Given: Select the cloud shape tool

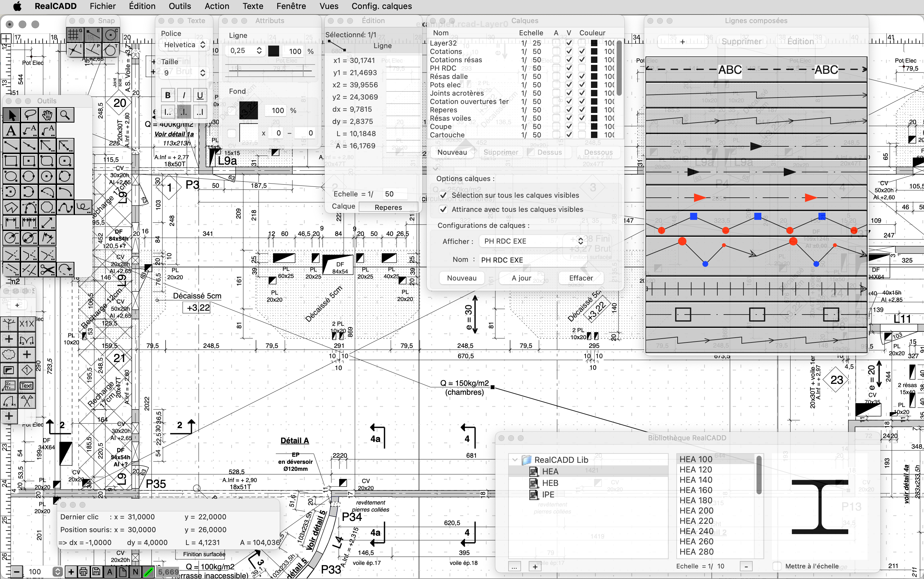Looking at the screenshot, I should (x=9, y=355).
